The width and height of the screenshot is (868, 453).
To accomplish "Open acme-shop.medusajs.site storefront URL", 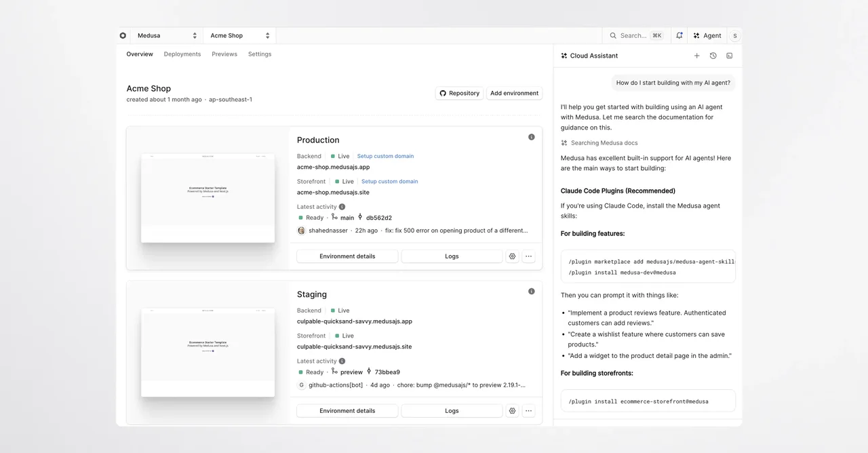I will [x=333, y=192].
